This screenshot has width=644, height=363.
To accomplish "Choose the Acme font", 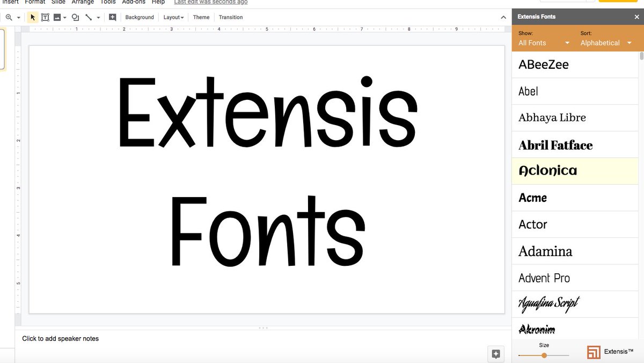I will [575, 198].
